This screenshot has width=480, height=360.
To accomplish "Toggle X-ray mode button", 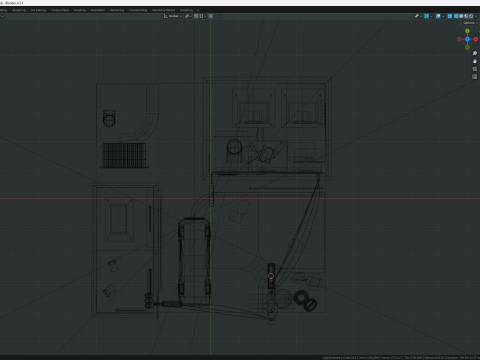I will tap(450, 16).
